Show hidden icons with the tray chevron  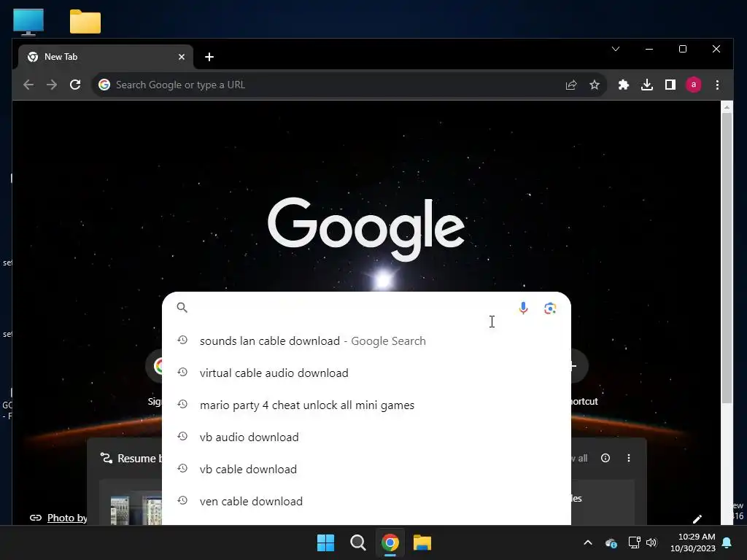[588, 542]
